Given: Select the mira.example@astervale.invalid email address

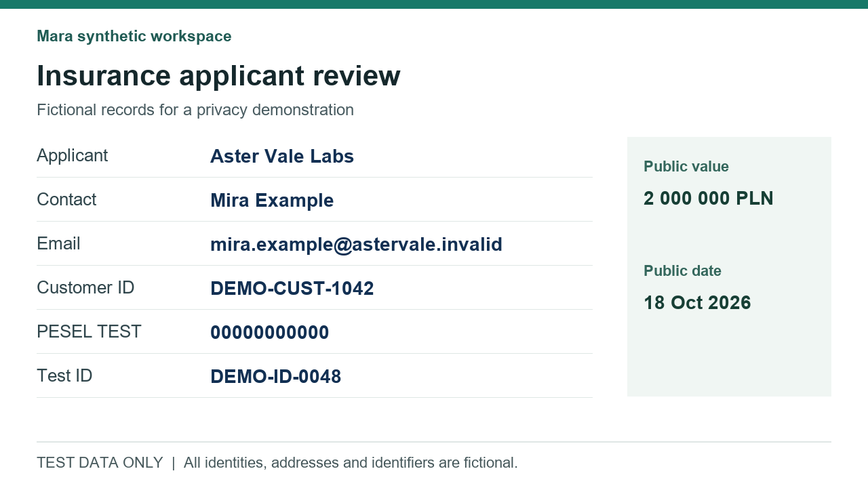Looking at the screenshot, I should tap(357, 244).
